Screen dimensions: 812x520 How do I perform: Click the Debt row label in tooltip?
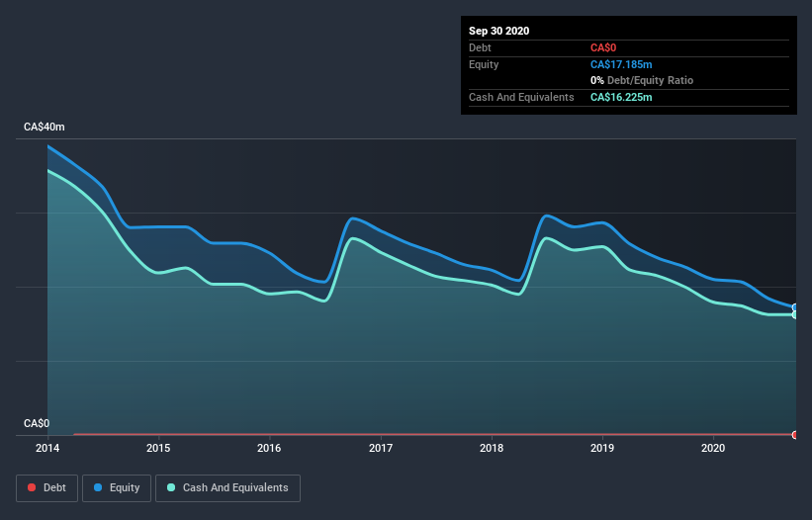click(480, 47)
